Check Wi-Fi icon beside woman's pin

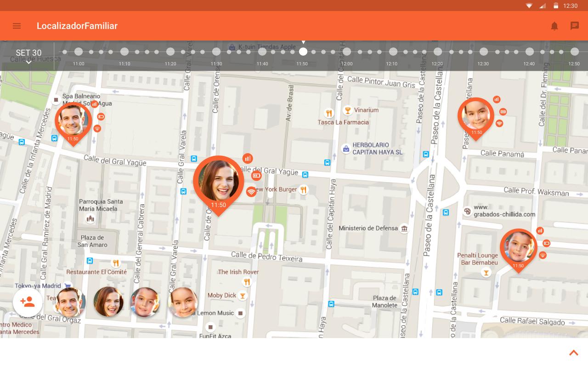coord(251,192)
